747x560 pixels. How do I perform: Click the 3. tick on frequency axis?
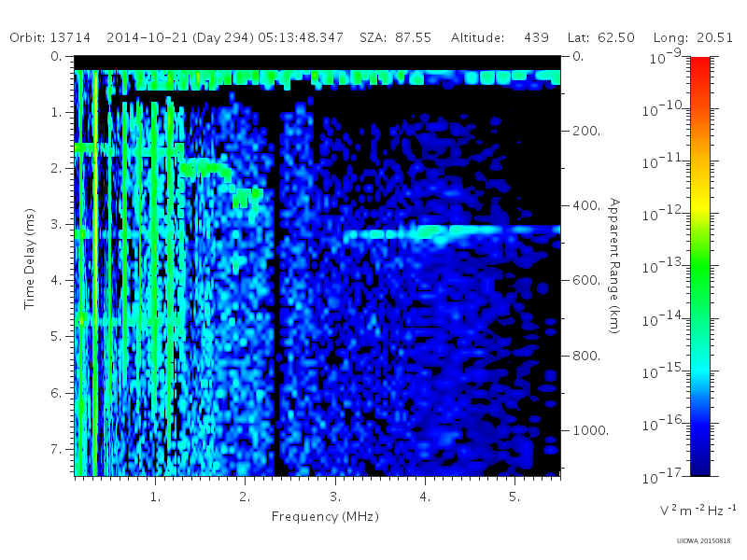click(335, 497)
